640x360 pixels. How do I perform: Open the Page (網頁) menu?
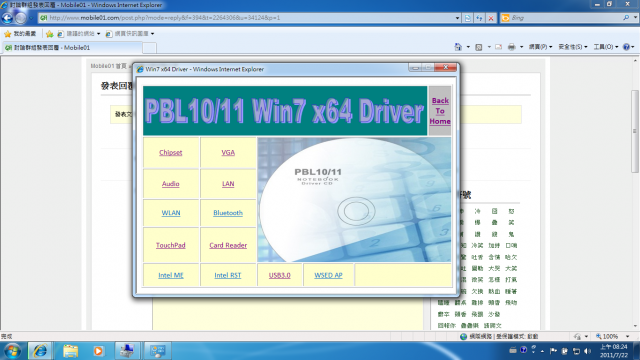click(540, 47)
